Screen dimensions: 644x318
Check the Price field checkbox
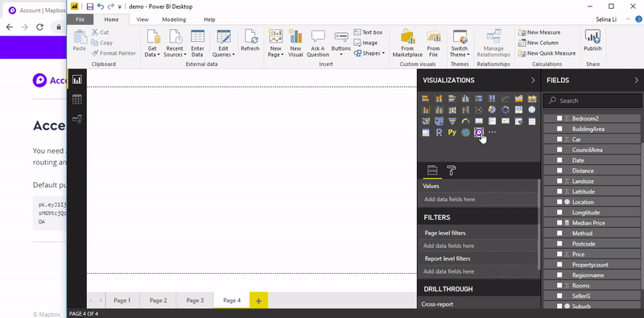coord(559,254)
